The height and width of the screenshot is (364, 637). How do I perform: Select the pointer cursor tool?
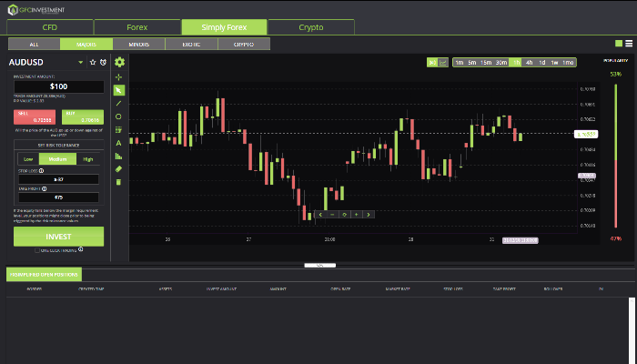(x=118, y=90)
